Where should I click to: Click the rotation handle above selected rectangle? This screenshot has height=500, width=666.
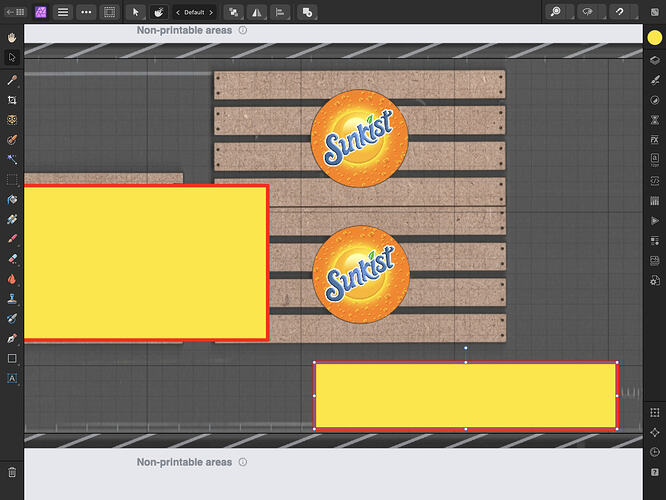coord(466,348)
